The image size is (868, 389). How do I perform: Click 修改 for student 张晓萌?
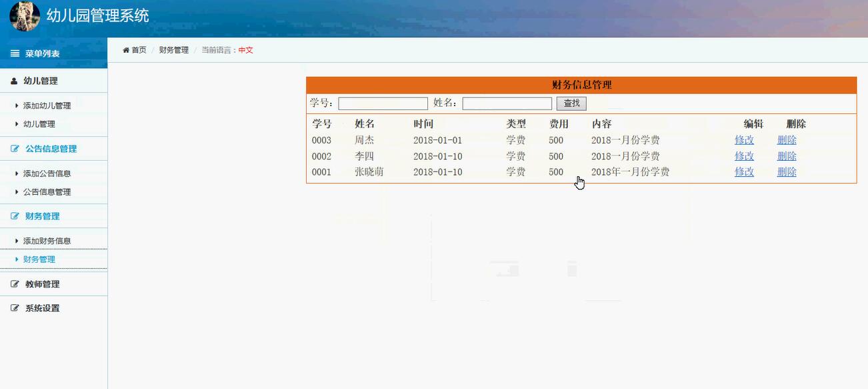[x=744, y=172]
